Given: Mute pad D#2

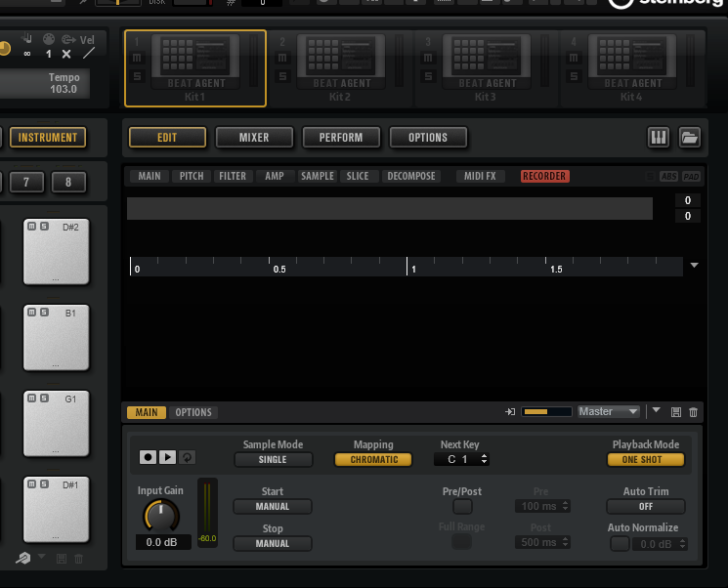Looking at the screenshot, I should coord(31,227).
